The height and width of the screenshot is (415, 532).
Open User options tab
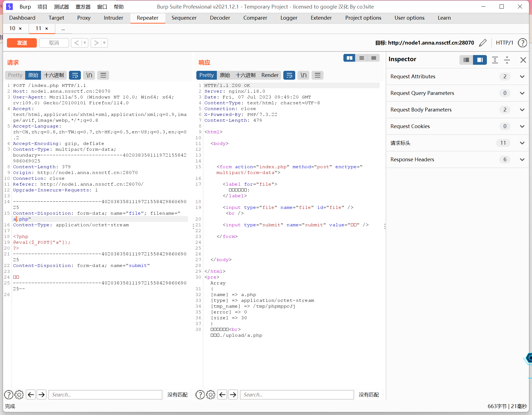pos(409,18)
